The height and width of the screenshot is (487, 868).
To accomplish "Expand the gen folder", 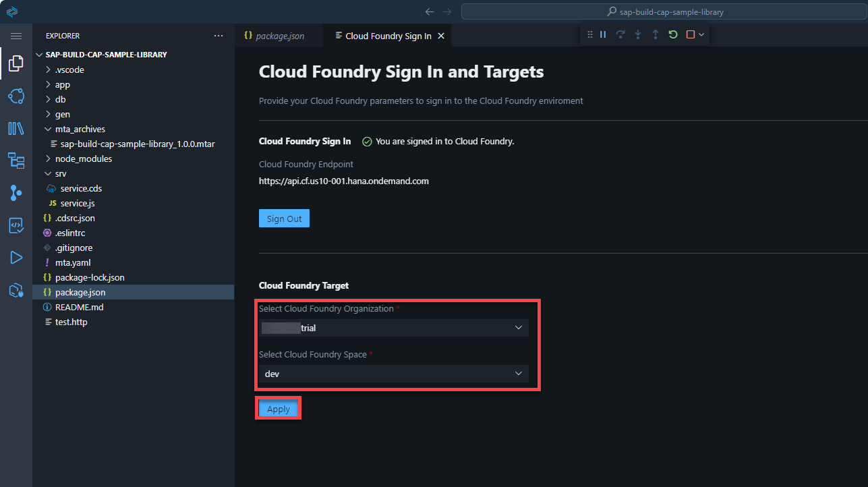I will (x=133, y=114).
